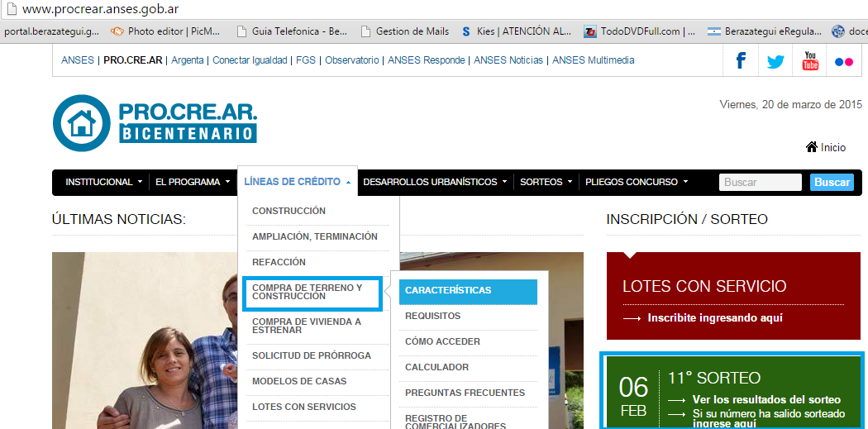Open SOLICITUD DE PRÓRROGA entry

coord(312,355)
